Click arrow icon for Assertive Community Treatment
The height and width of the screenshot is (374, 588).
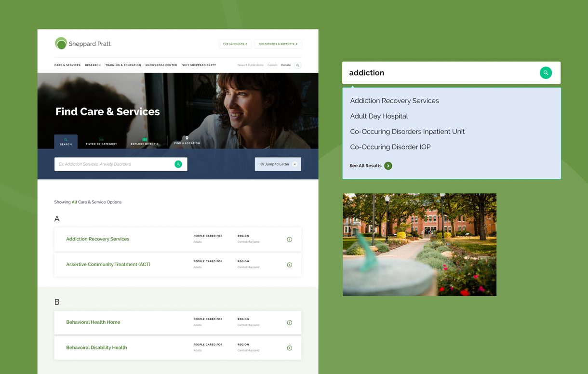coord(290,265)
